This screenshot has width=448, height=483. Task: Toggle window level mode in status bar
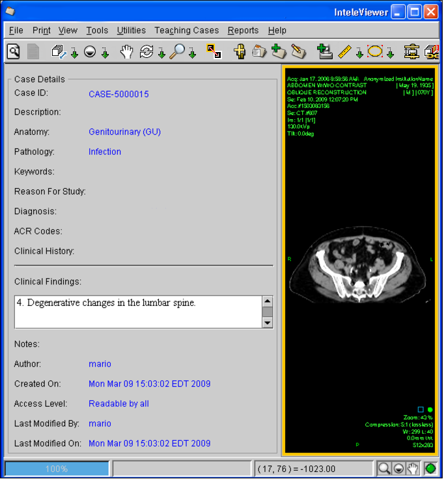tap(398, 469)
